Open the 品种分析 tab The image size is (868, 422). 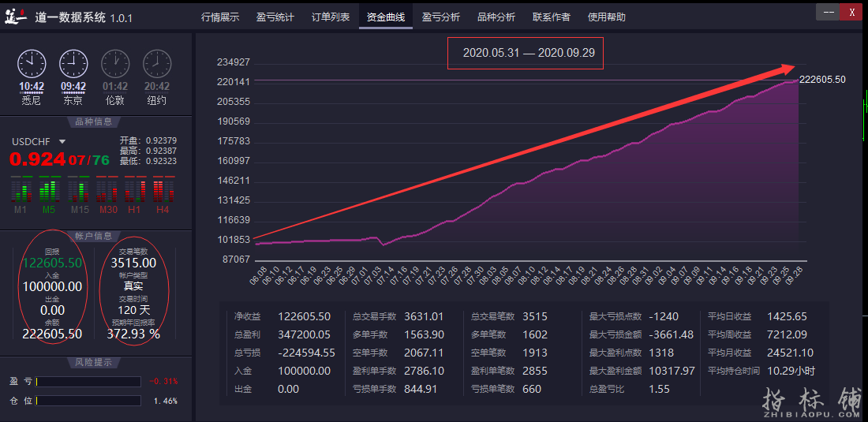tap(496, 17)
